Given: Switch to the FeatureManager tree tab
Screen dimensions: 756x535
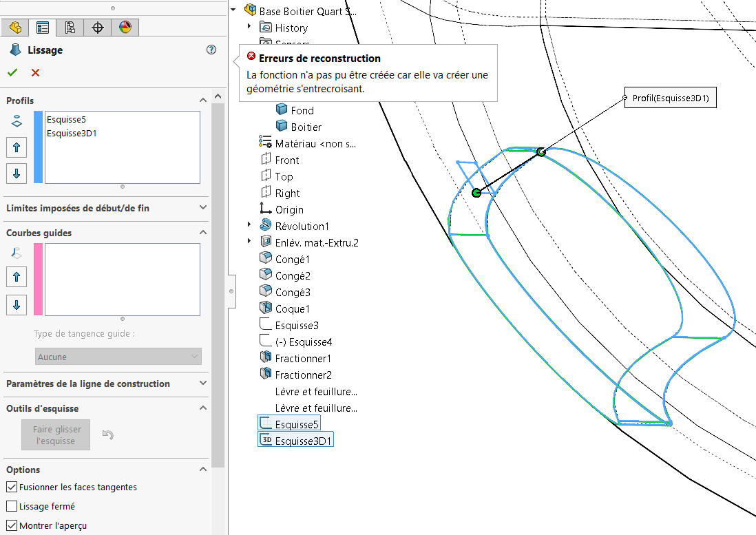Looking at the screenshot, I should pyautogui.click(x=15, y=28).
